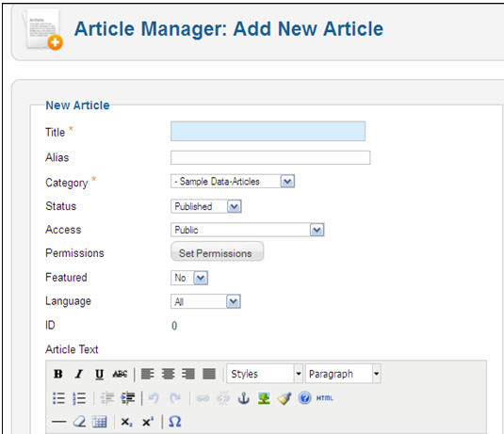Insert link chain icon
This screenshot has width=504, height=434.
[203, 398]
